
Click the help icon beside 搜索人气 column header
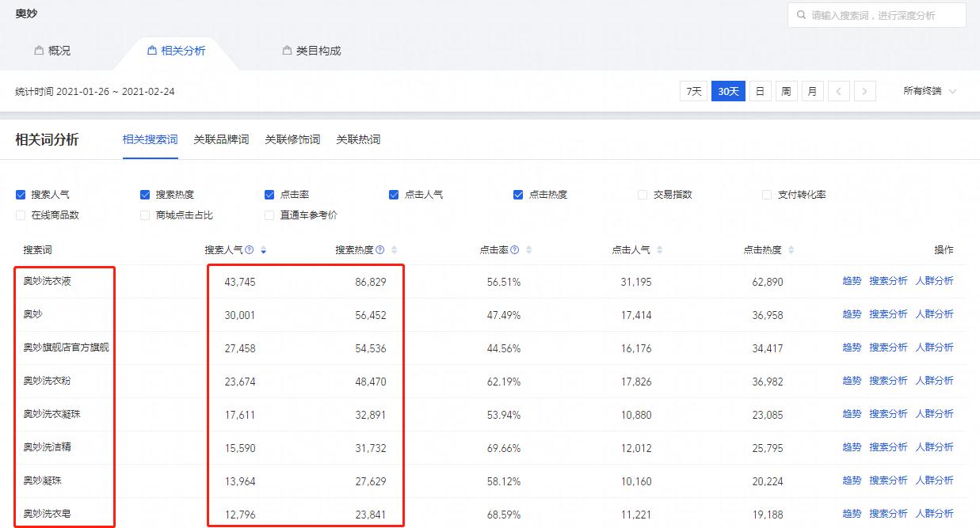248,249
